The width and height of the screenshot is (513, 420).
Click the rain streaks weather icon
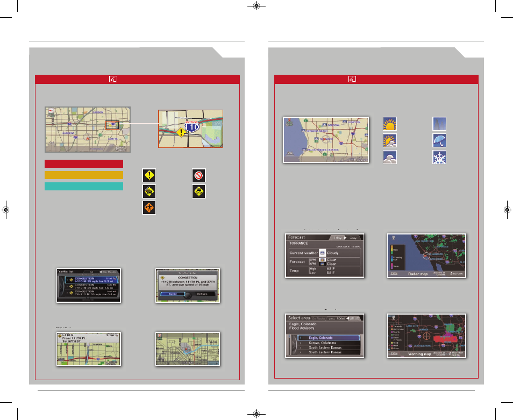439,124
